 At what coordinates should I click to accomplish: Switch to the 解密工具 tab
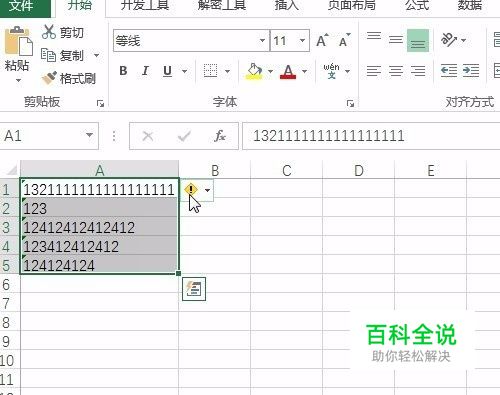(222, 6)
